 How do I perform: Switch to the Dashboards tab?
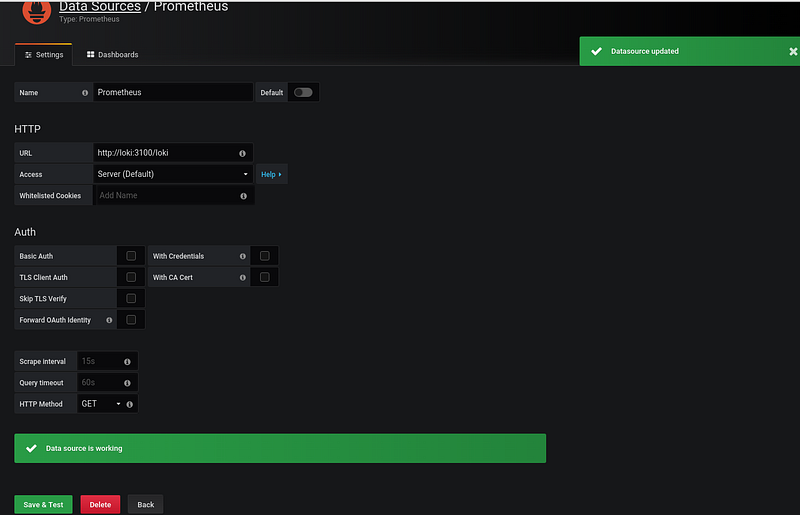click(x=112, y=55)
